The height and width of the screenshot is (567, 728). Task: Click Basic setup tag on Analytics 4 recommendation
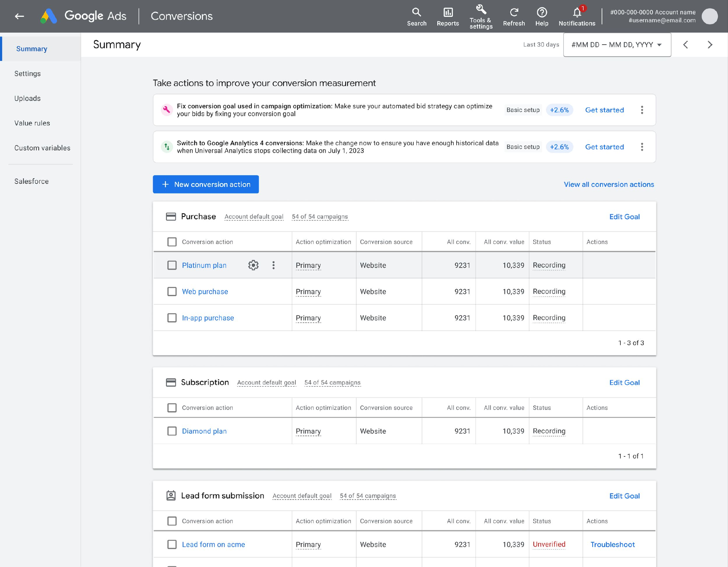pyautogui.click(x=523, y=147)
